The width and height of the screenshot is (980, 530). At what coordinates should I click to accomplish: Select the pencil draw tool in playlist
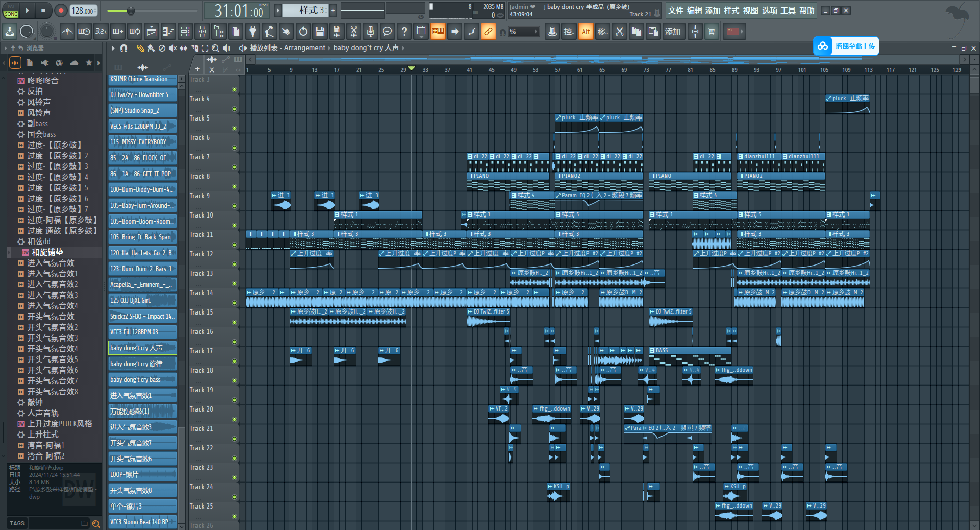140,48
